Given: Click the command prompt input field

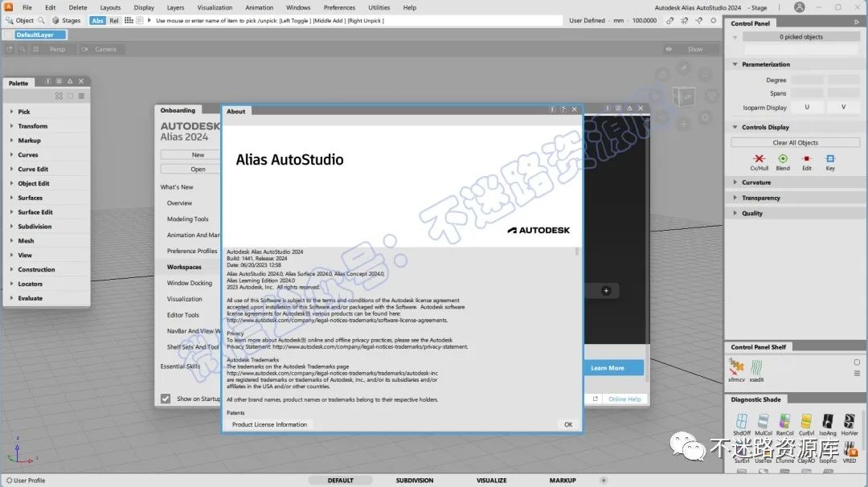Looking at the screenshot, I should click(358, 20).
